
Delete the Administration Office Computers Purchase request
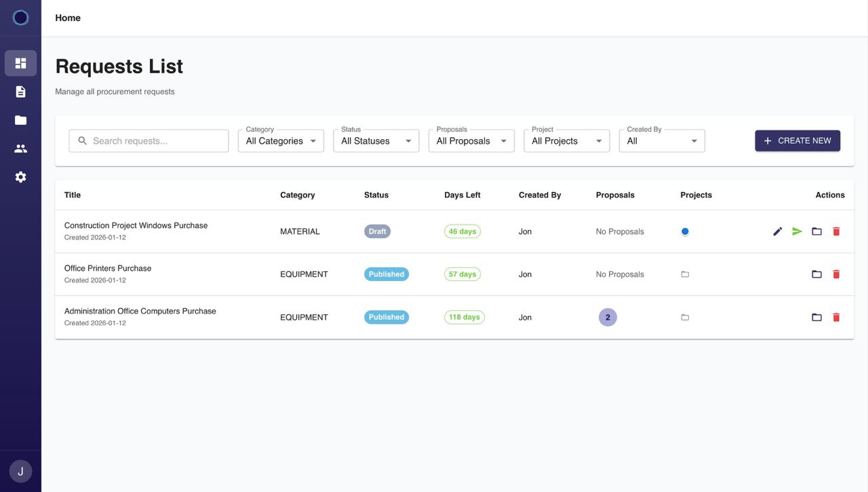[x=836, y=317]
